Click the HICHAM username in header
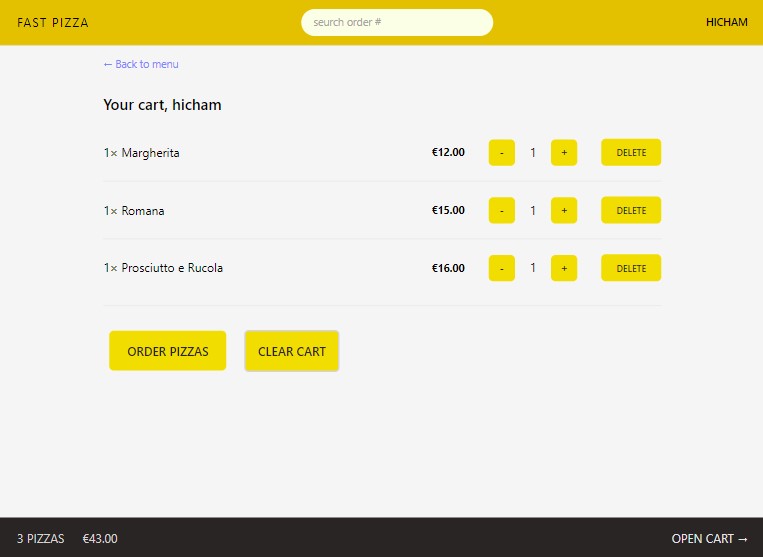763x557 pixels. tap(727, 22)
